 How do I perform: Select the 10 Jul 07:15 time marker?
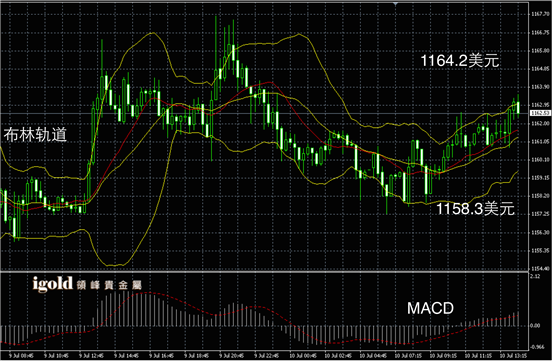pyautogui.click(x=407, y=356)
